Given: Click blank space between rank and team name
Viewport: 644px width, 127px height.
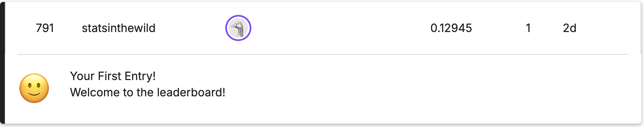Looking at the screenshot, I should click(68, 28).
